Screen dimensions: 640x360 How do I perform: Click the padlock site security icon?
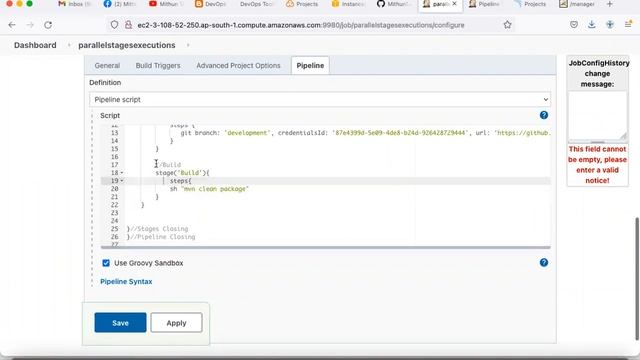[128, 25]
